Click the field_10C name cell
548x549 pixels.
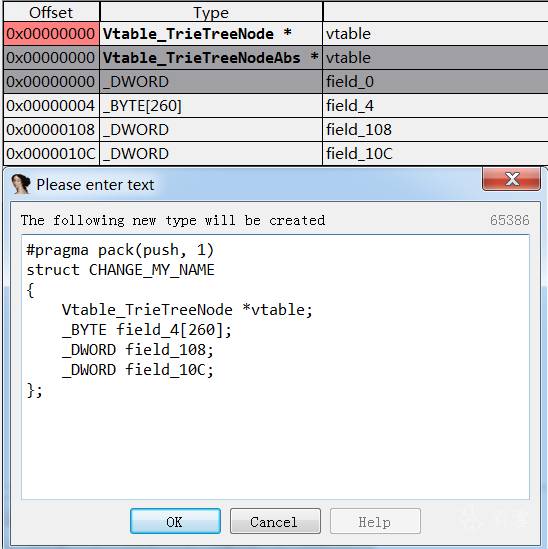(x=435, y=154)
